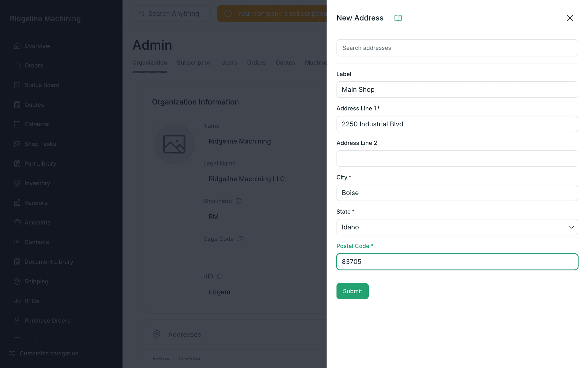This screenshot has width=588, height=368.
Task: Submit the new address form
Action: 352,291
